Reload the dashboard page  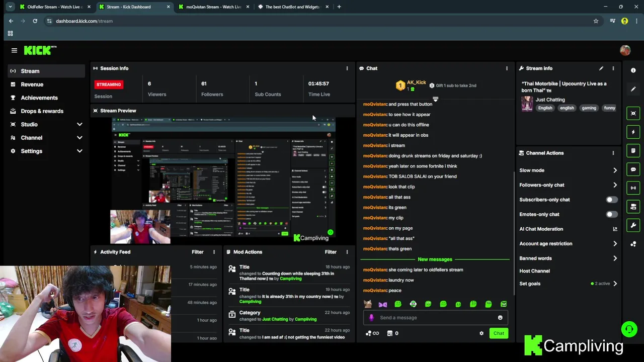(35, 21)
